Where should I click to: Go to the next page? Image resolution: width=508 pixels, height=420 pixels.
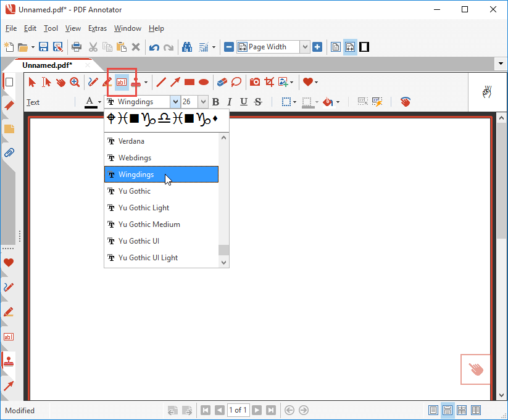coord(257,410)
